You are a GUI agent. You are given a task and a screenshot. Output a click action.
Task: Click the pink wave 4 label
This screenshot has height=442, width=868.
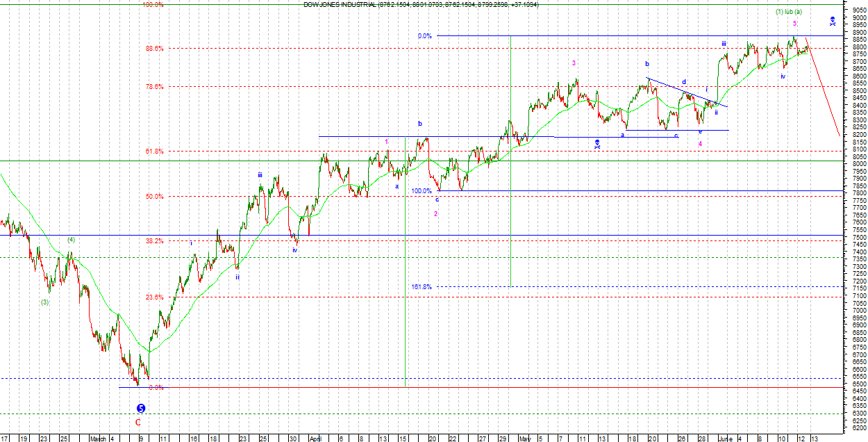click(700, 144)
